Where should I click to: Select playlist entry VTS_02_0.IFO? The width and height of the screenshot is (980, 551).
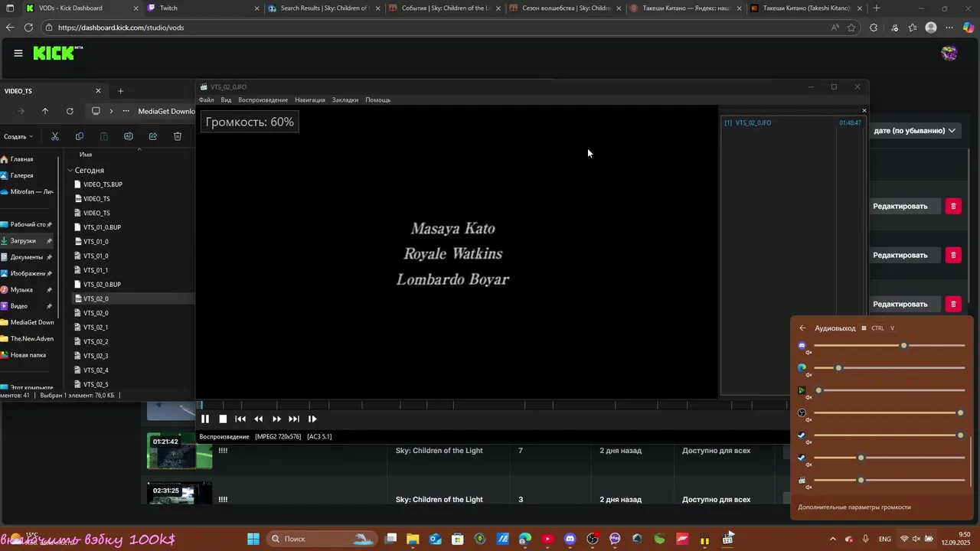(792, 123)
